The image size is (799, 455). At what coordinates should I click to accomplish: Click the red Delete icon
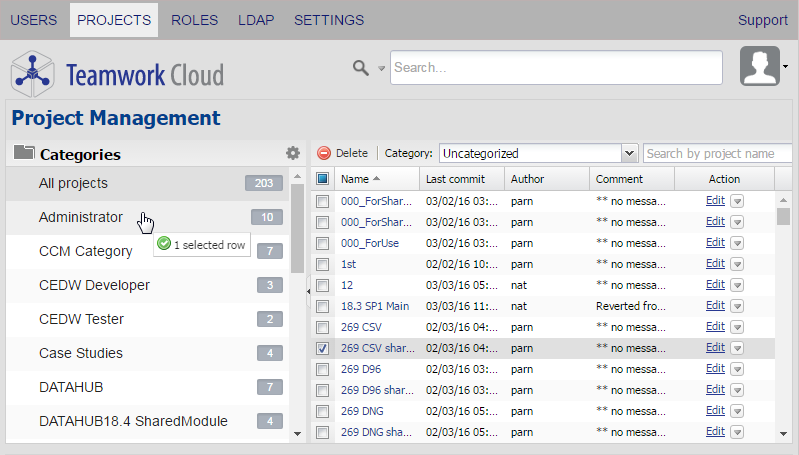324,153
